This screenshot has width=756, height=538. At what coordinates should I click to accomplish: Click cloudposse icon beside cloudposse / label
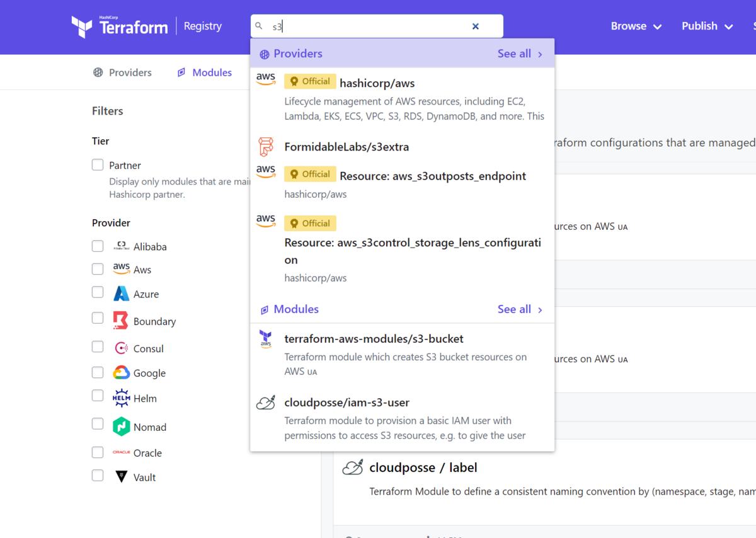tap(353, 467)
